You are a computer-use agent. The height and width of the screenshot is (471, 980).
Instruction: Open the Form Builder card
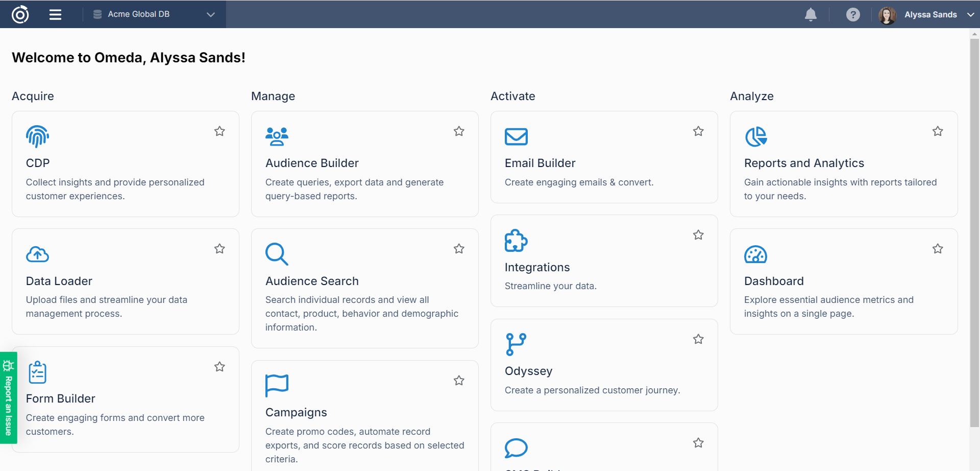point(60,398)
